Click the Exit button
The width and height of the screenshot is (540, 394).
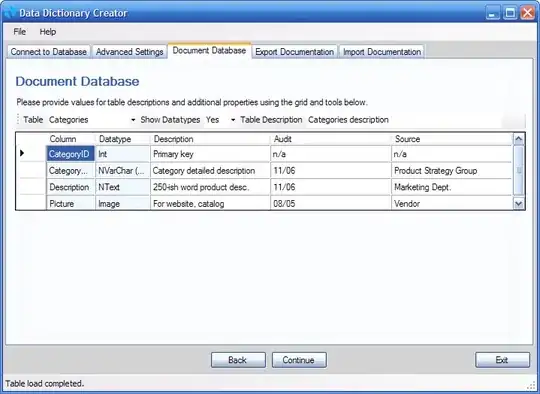coord(502,360)
